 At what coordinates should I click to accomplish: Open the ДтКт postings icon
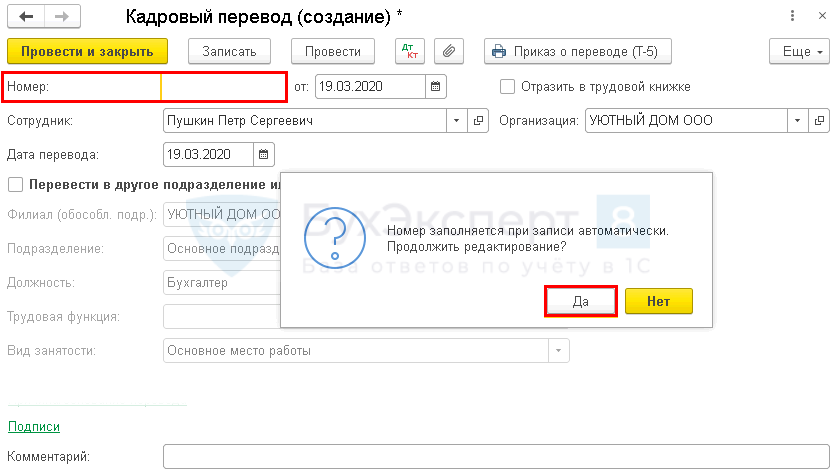click(x=408, y=50)
